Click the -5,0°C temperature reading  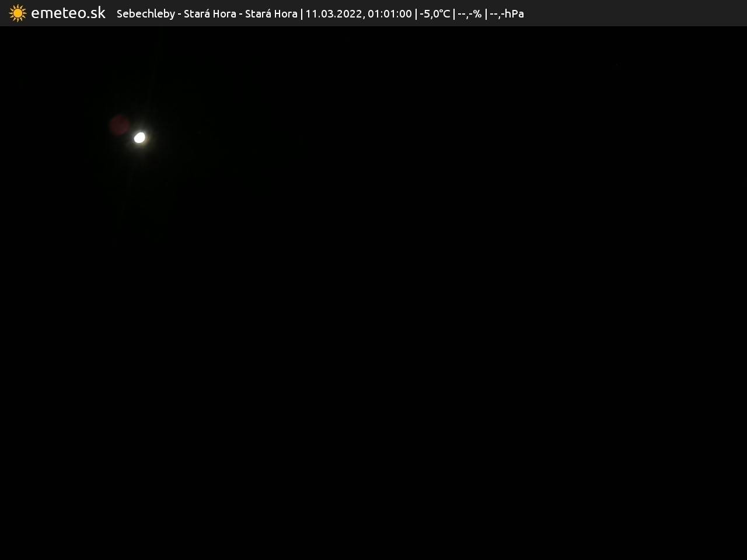pyautogui.click(x=435, y=13)
